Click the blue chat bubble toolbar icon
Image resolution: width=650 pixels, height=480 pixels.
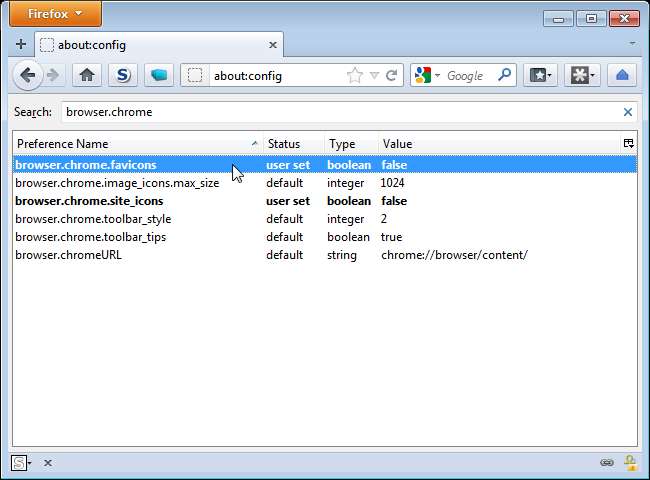[x=158, y=75]
